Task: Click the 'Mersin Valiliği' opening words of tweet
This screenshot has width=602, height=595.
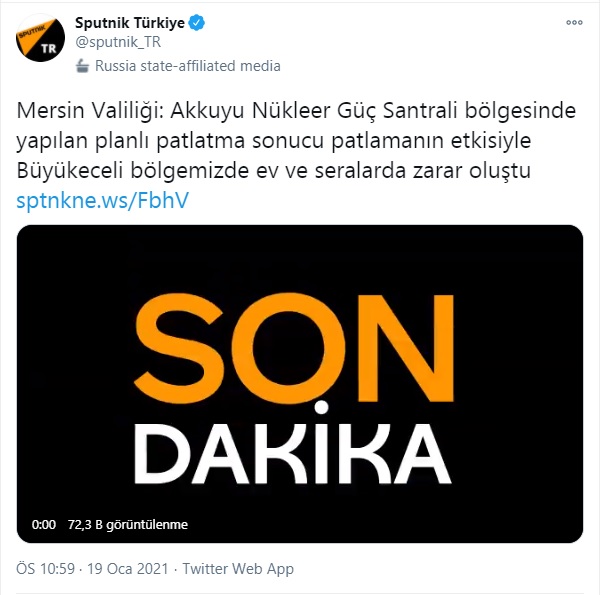Action: click(90, 111)
